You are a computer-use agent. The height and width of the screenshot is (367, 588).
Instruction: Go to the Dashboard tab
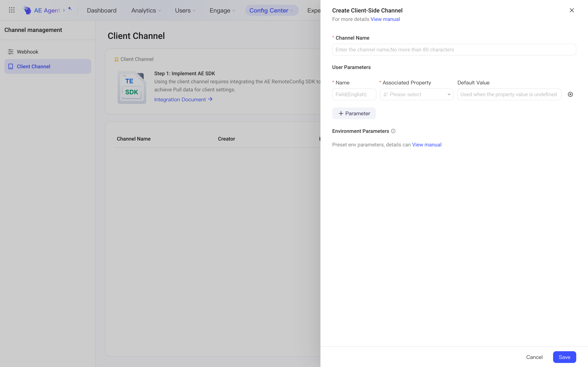coord(102,10)
